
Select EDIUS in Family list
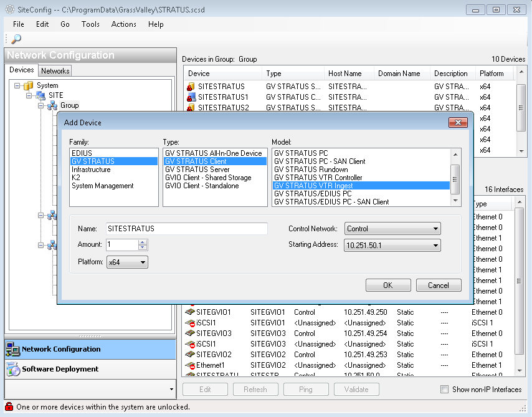click(114, 153)
